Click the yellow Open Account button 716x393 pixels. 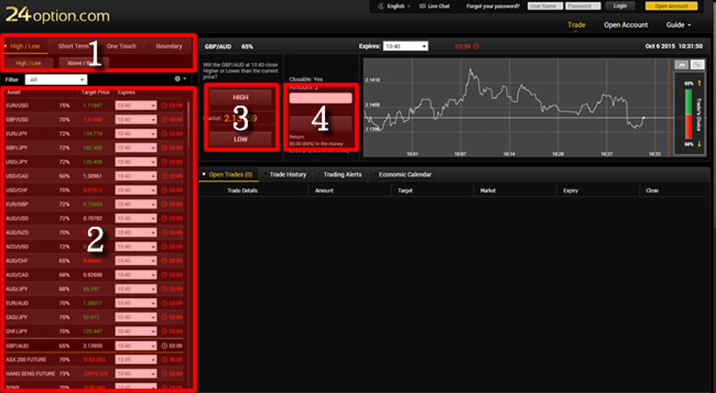(671, 6)
